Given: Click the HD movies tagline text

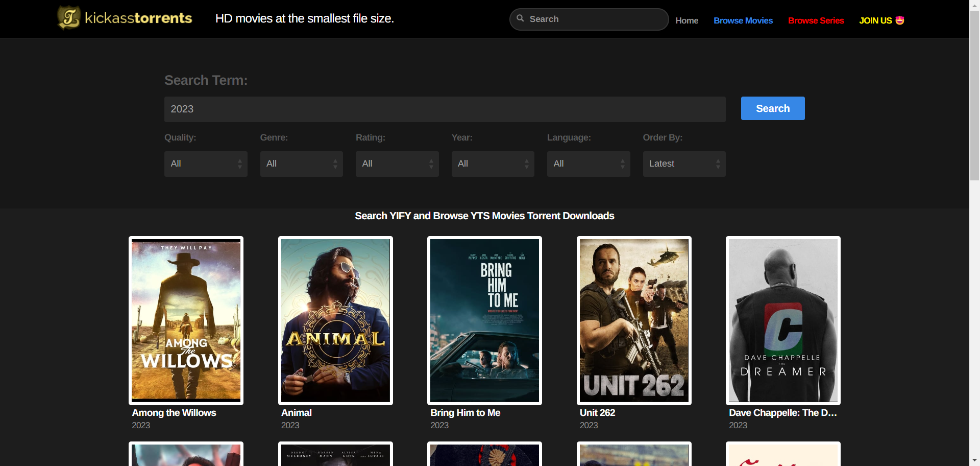Looking at the screenshot, I should [x=305, y=18].
